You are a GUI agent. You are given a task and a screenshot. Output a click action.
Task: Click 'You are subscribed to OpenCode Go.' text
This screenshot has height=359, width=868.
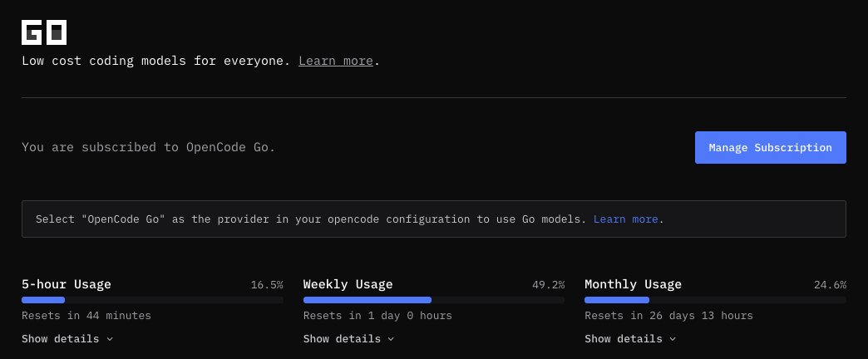click(148, 147)
